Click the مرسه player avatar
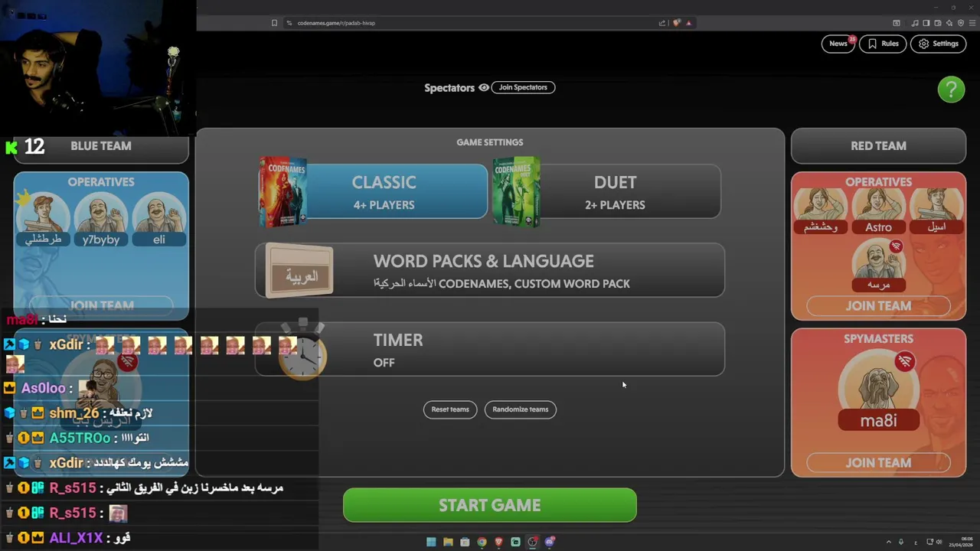The image size is (980, 551). pyautogui.click(x=878, y=264)
